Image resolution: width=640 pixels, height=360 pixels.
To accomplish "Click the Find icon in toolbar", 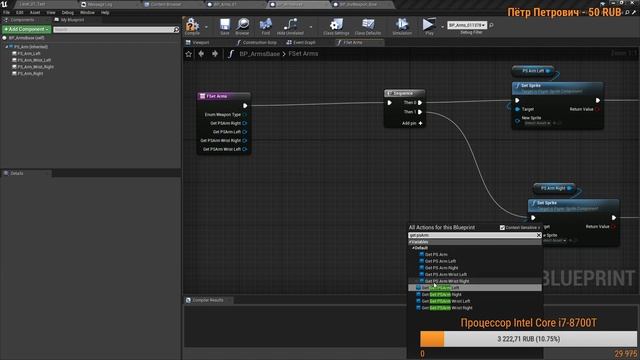I will (266, 24).
